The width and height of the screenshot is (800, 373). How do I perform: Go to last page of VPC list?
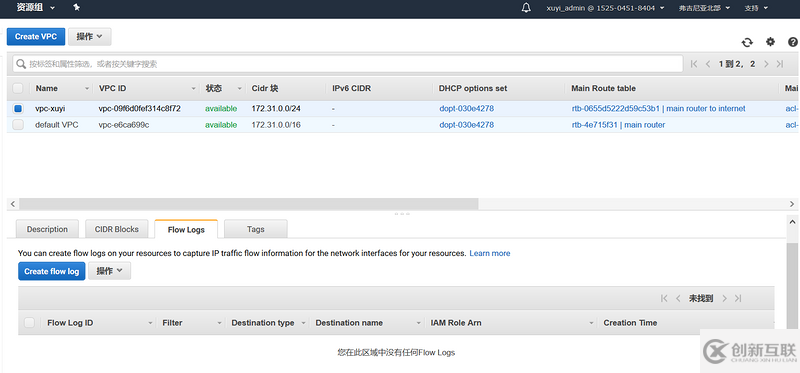click(780, 64)
